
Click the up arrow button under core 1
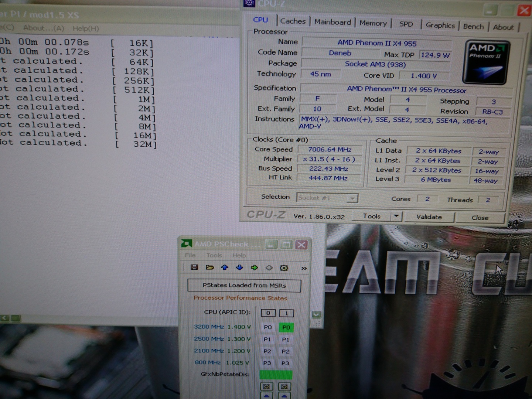pos(284,396)
